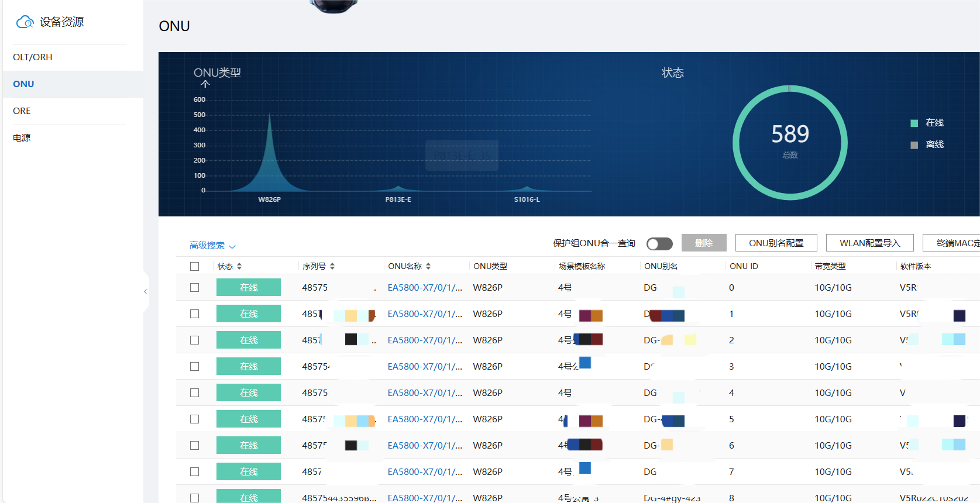Tick the checkbox for ONU ID 0 row
Image resolution: width=980 pixels, height=503 pixels.
195,288
